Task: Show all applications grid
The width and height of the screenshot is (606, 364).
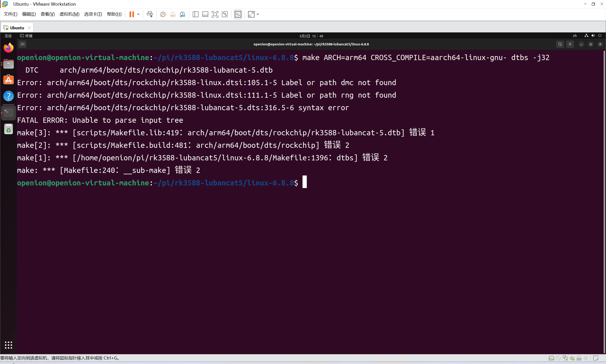Action: (8, 345)
